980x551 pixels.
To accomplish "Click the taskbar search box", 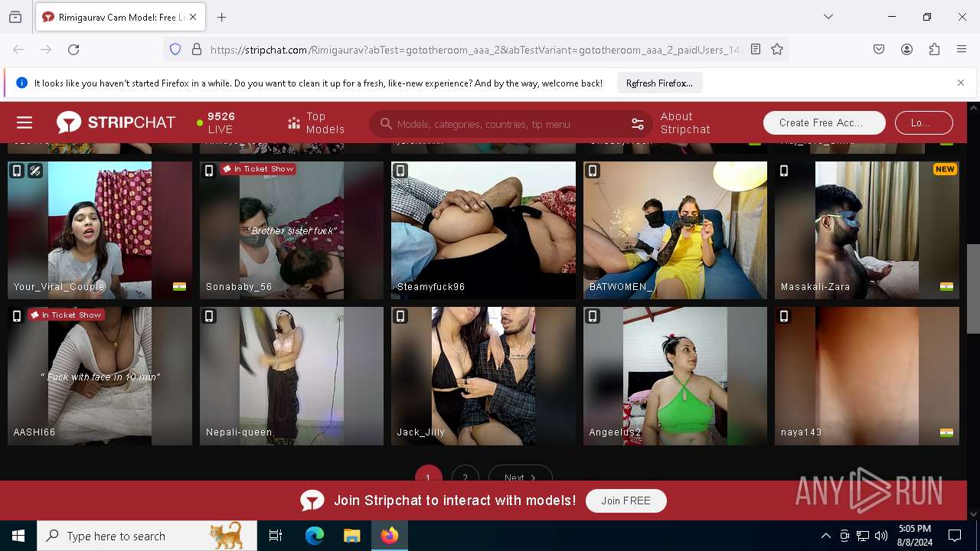I will [x=147, y=536].
